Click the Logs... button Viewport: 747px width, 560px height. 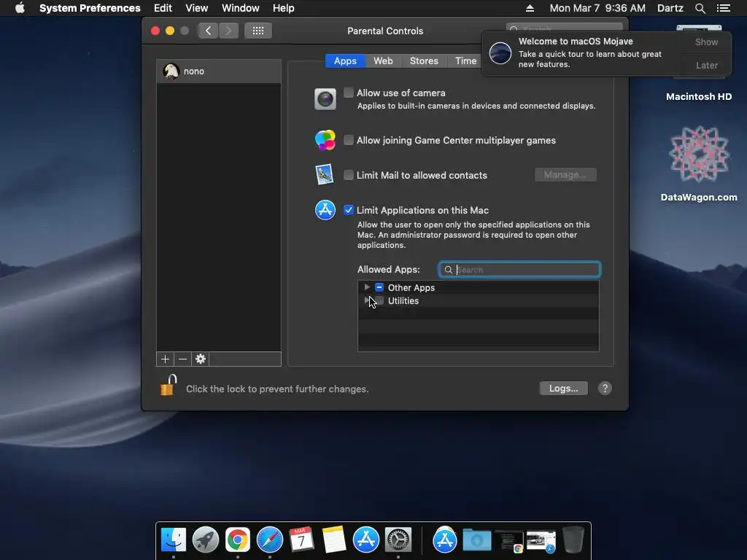pyautogui.click(x=564, y=389)
